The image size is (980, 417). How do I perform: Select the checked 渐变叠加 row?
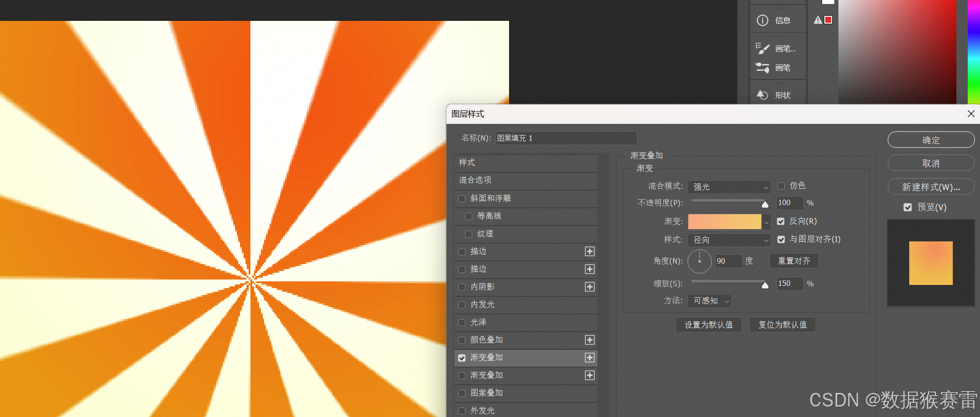click(526, 358)
